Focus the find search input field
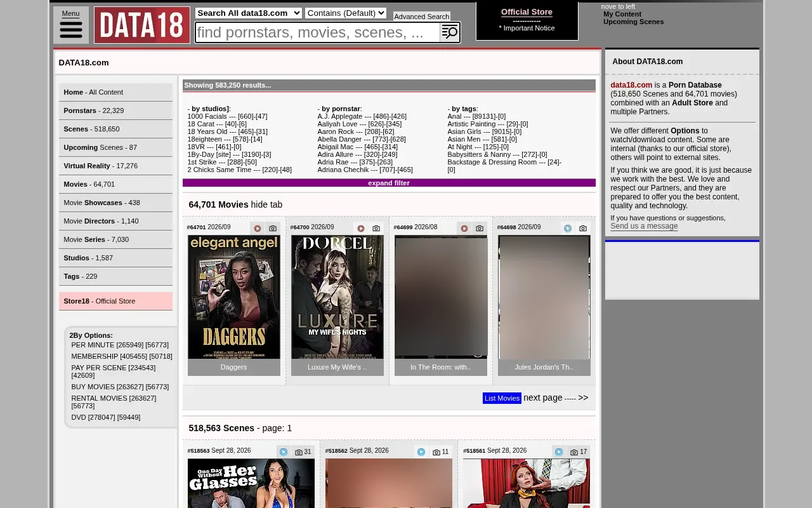The image size is (812, 508). pos(317,32)
